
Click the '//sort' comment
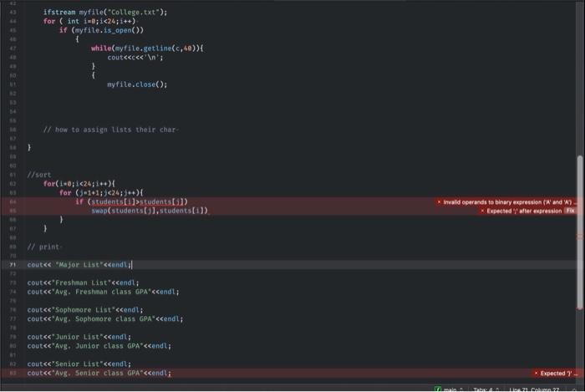point(38,175)
